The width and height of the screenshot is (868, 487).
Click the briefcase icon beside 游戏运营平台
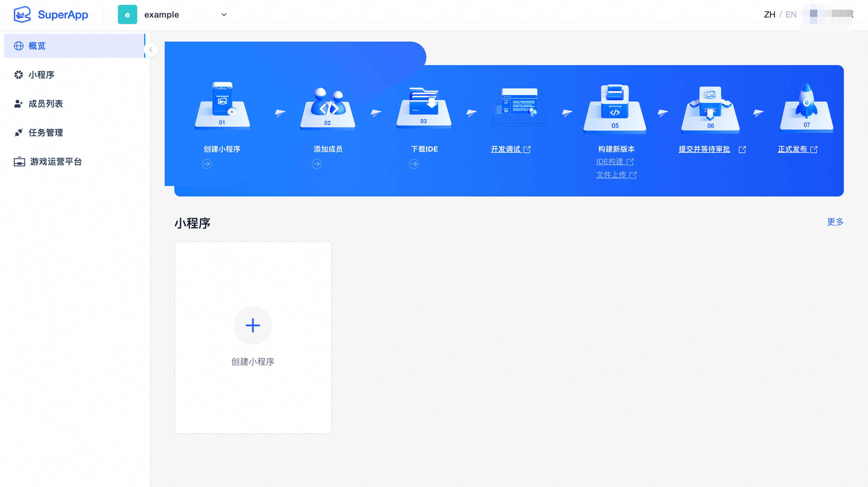pyautogui.click(x=19, y=162)
